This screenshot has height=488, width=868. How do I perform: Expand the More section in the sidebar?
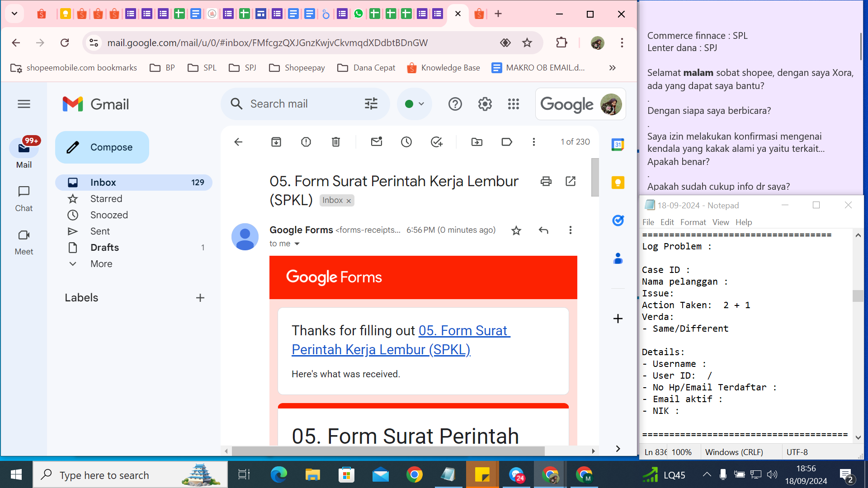coord(101,263)
